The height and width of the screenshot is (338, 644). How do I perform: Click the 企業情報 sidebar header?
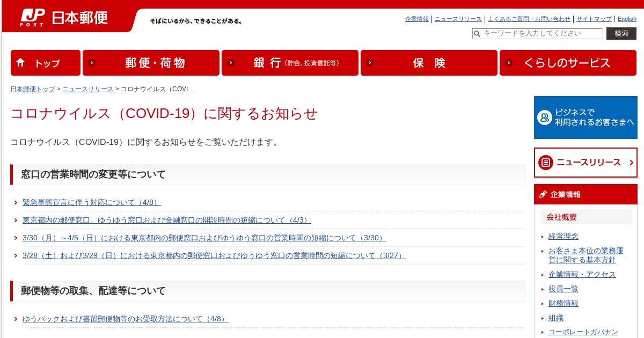coord(586,194)
